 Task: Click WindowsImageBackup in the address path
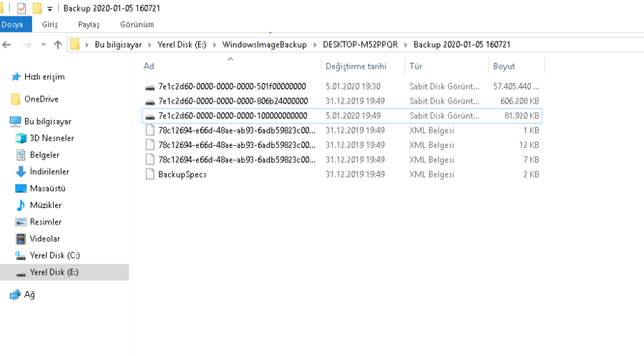click(265, 45)
